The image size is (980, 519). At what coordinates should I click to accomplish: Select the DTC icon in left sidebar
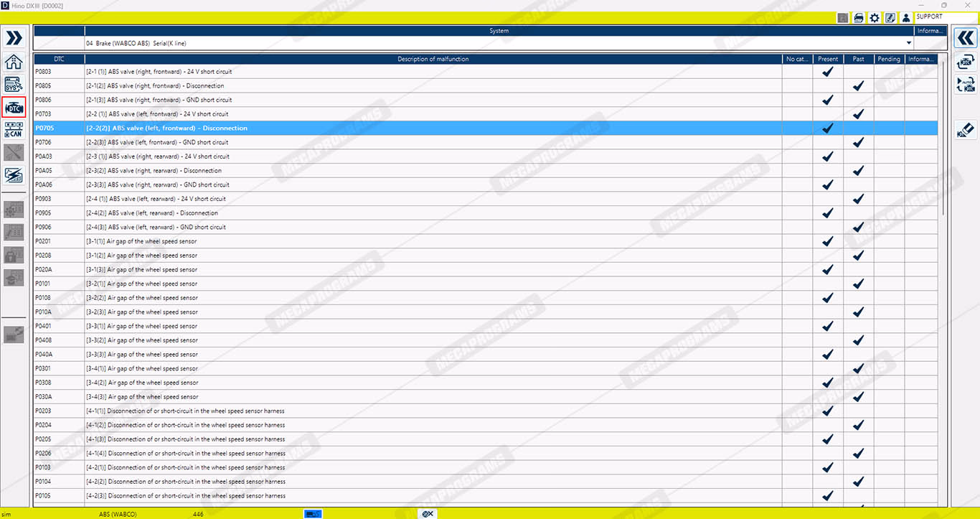pos(14,108)
